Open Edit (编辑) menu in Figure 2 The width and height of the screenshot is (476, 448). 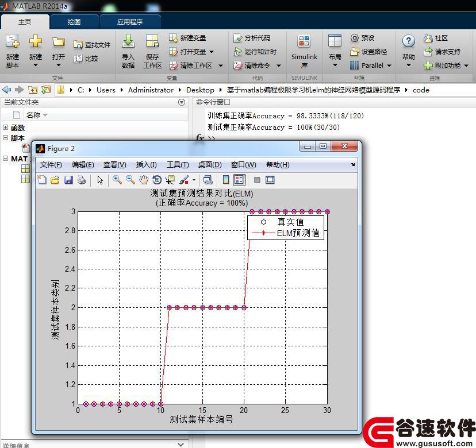click(83, 165)
